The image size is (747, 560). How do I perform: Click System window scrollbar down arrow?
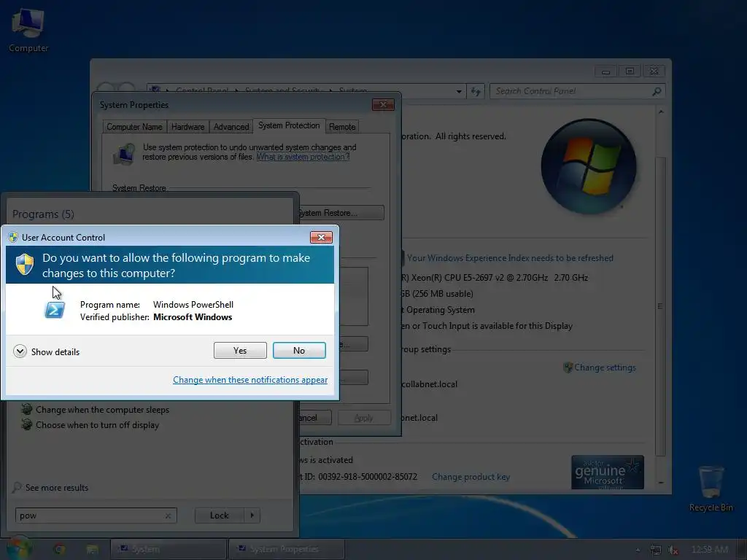(x=661, y=483)
